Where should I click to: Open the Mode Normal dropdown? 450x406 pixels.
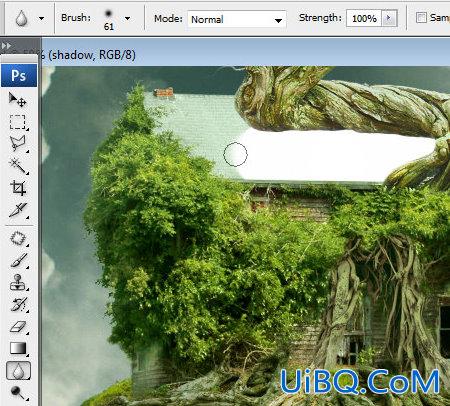tap(237, 19)
